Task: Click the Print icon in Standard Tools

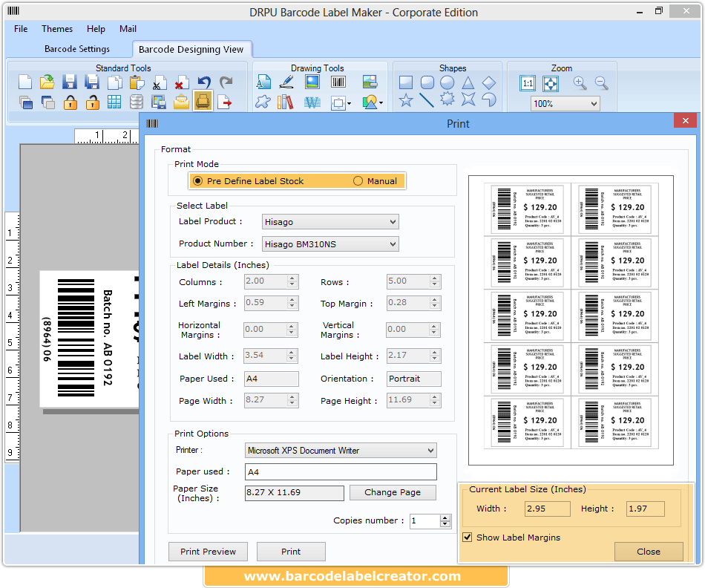Action: tap(203, 102)
